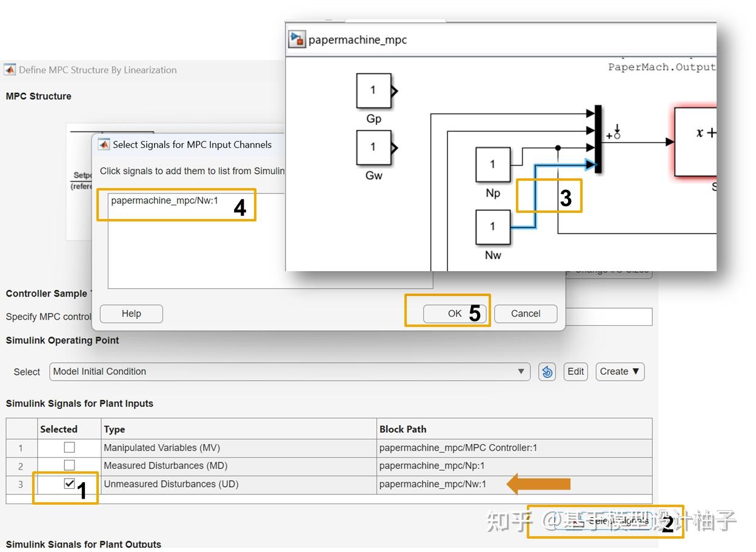Click the Np block in the Simulink model
Image resolution: width=756 pixels, height=552 pixels.
coord(492,164)
